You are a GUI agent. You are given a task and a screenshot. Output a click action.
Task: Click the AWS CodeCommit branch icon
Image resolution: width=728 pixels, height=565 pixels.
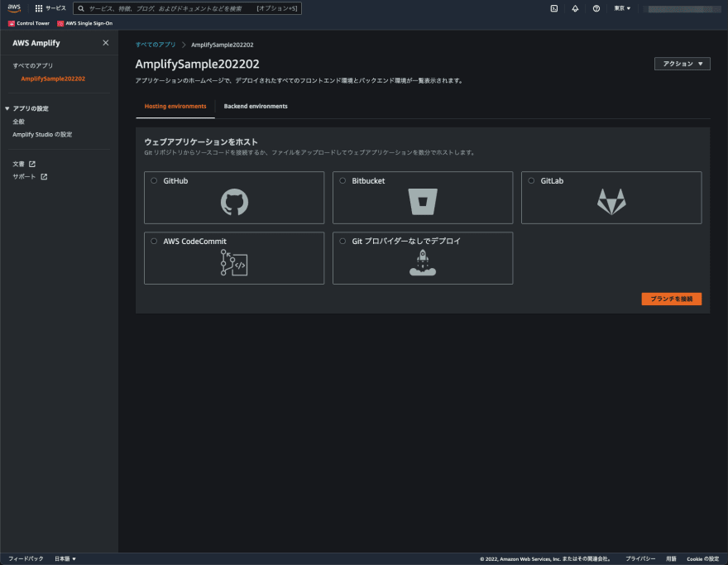[234, 262]
